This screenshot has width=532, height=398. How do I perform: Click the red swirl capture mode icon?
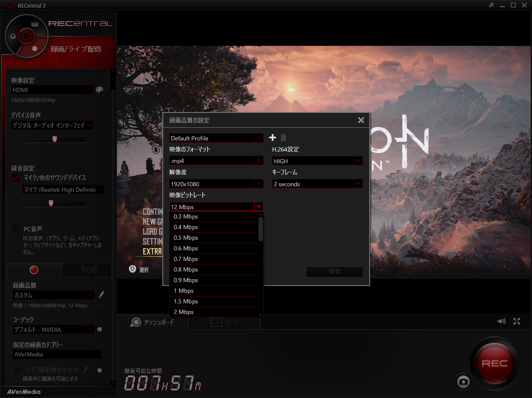click(x=26, y=35)
